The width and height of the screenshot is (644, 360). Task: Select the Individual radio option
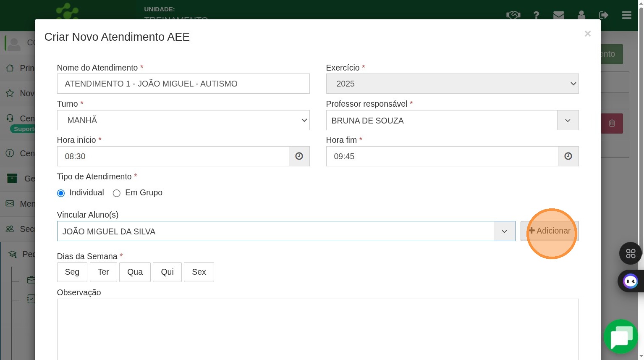coord(61,193)
